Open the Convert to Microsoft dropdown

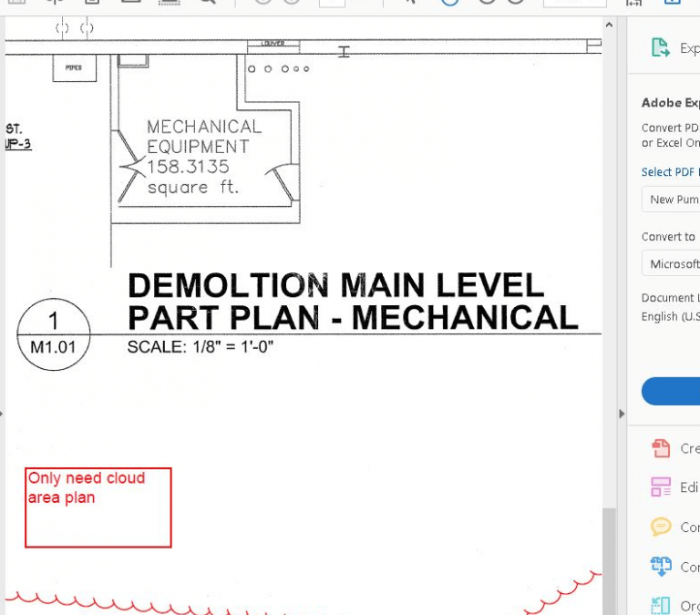pos(671,263)
